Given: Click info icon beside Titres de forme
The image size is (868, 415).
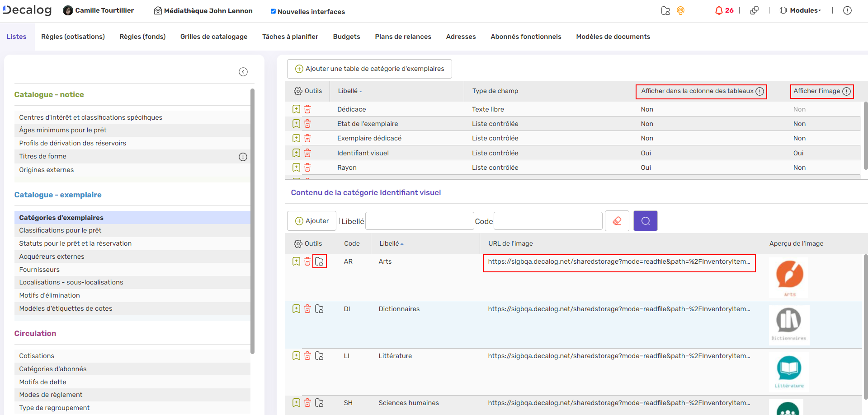Looking at the screenshot, I should (x=243, y=157).
